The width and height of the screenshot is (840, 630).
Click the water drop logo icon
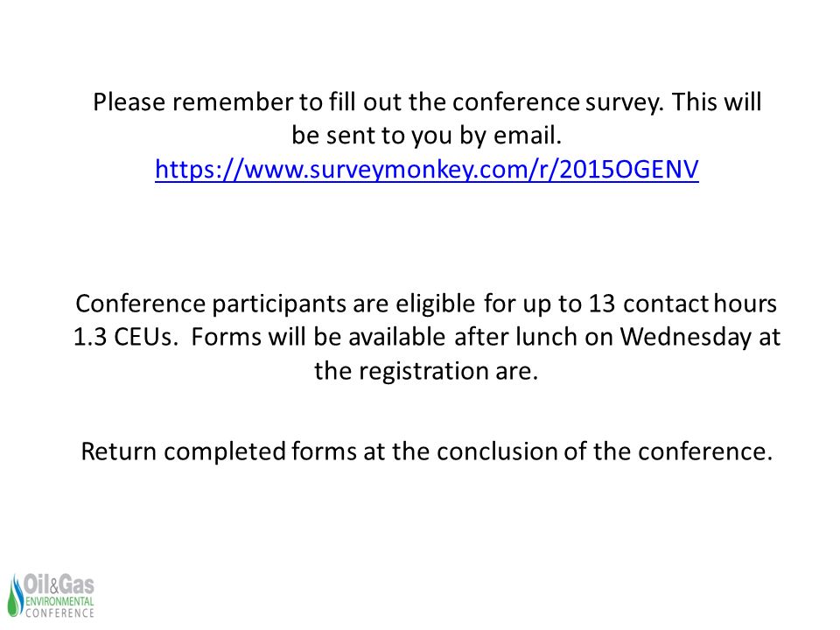(x=16, y=595)
